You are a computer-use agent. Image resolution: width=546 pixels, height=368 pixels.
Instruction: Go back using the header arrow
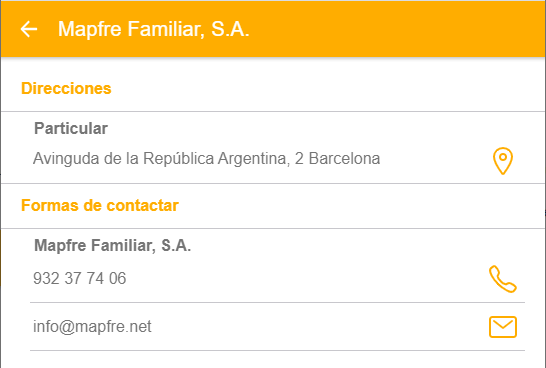(29, 29)
